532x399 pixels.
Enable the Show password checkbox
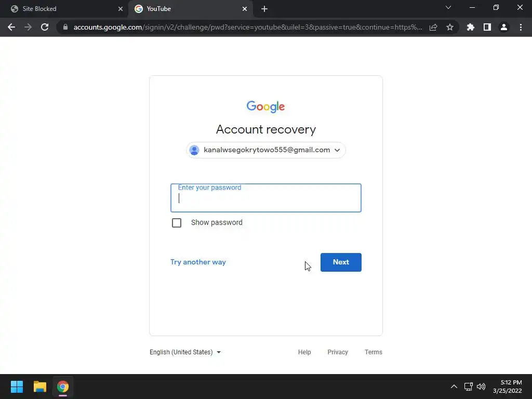tap(177, 223)
